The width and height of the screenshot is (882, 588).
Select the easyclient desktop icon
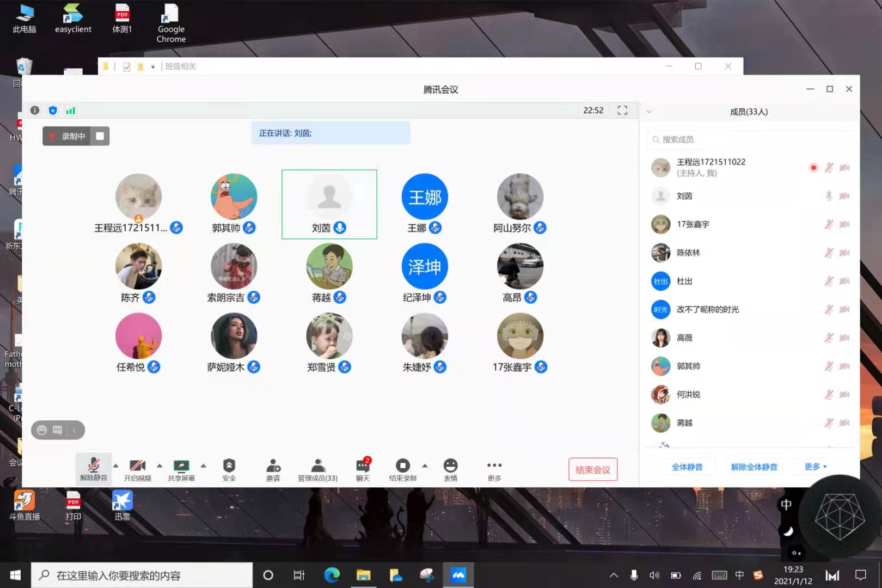[73, 19]
